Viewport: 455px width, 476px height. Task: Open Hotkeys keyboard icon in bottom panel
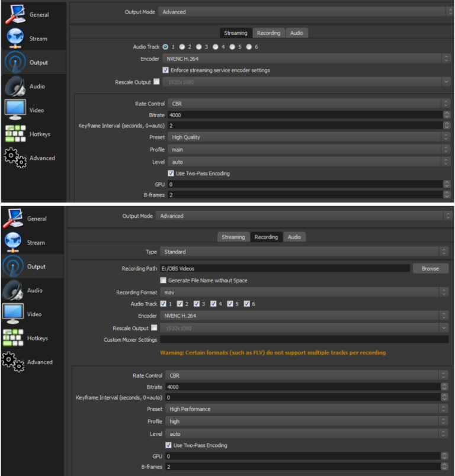click(x=13, y=338)
